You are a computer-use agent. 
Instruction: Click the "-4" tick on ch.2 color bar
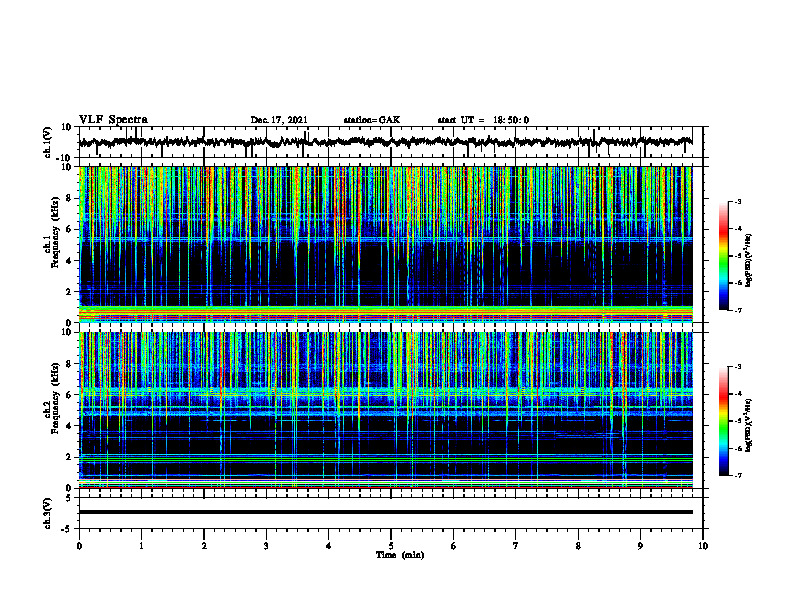point(738,394)
